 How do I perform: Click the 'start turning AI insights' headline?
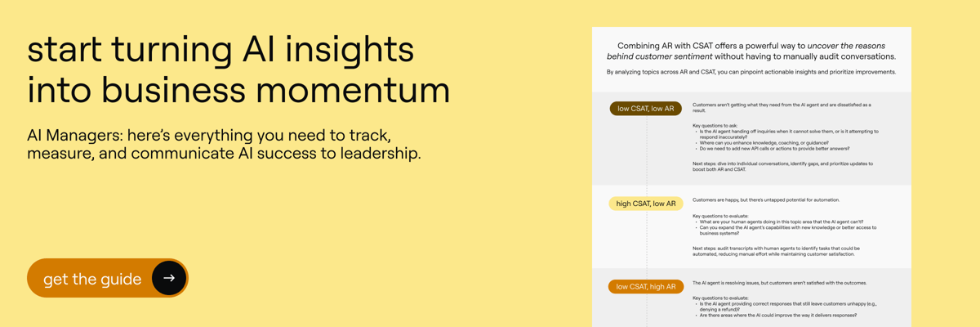[220, 50]
